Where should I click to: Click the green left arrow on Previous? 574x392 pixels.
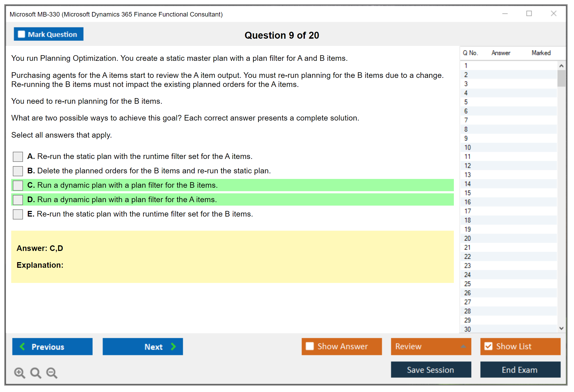coord(22,347)
